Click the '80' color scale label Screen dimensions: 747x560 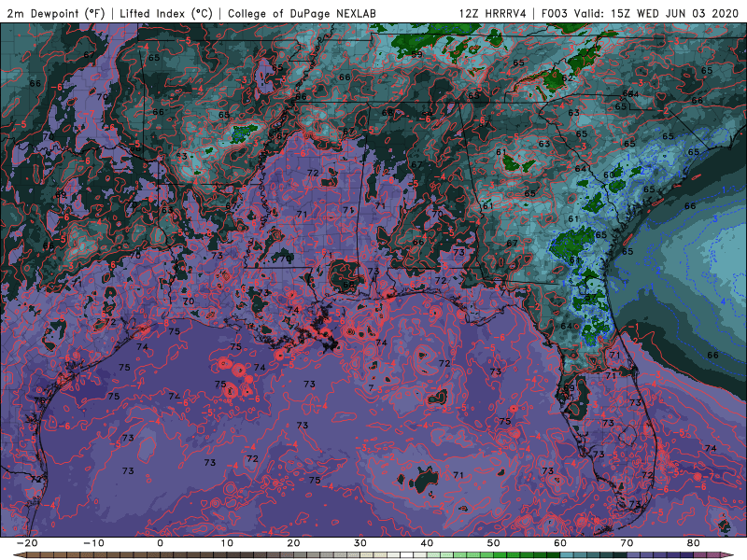point(694,543)
